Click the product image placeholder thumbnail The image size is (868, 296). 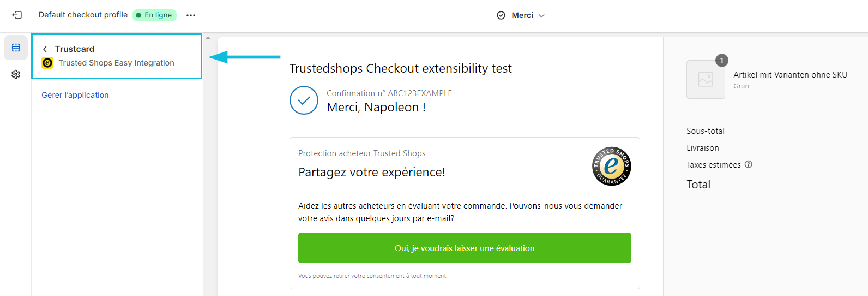coord(706,79)
